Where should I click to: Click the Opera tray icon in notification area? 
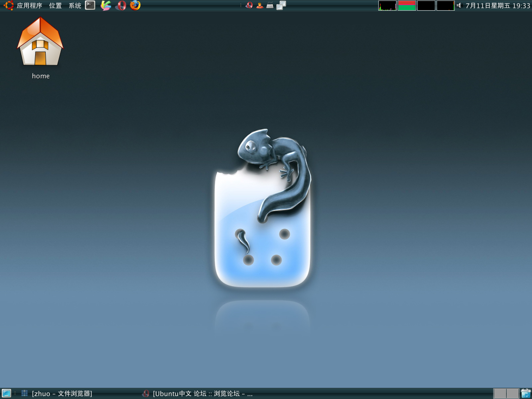[249, 5]
